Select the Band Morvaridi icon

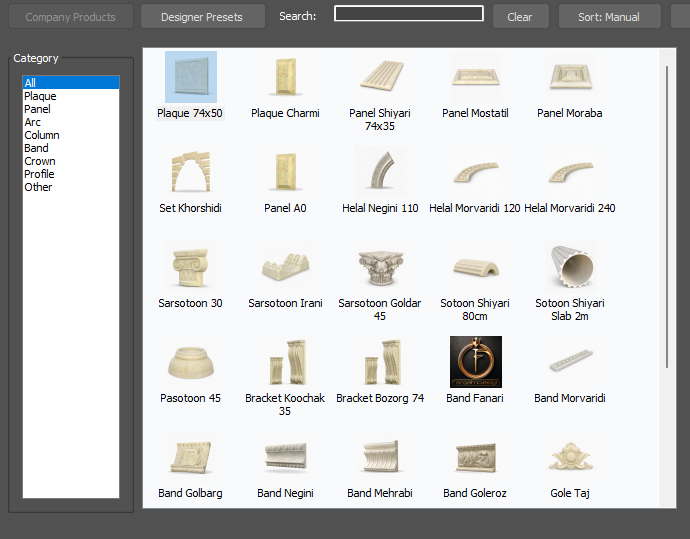(x=571, y=362)
